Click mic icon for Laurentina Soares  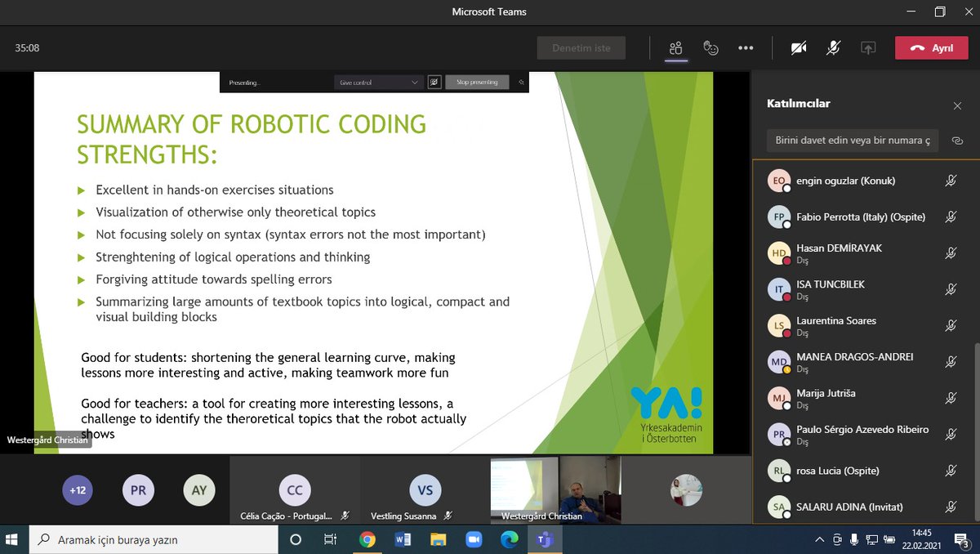951,326
